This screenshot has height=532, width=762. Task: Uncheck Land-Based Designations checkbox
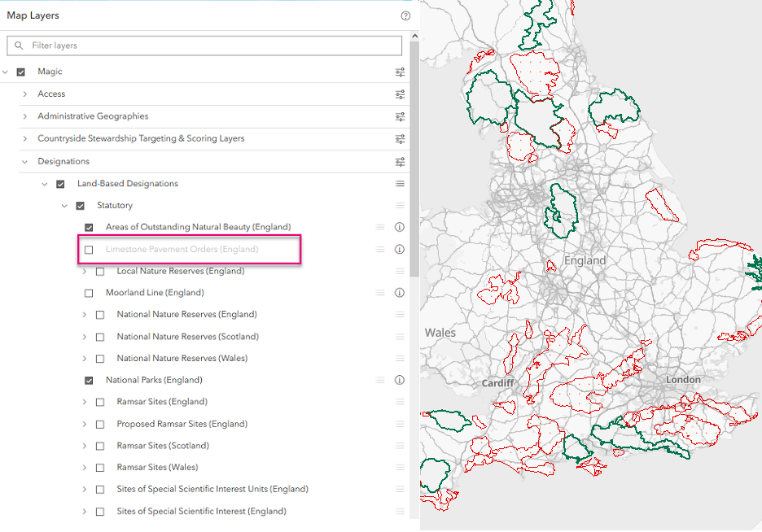60,184
